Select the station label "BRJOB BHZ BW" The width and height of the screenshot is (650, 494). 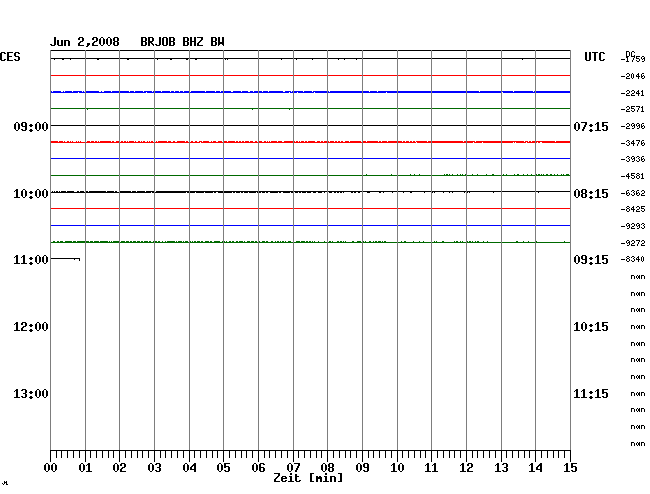[x=182, y=42]
